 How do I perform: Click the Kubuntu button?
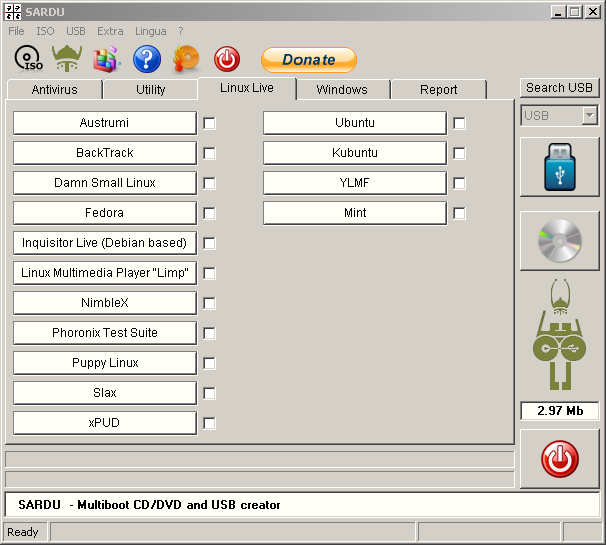point(355,153)
